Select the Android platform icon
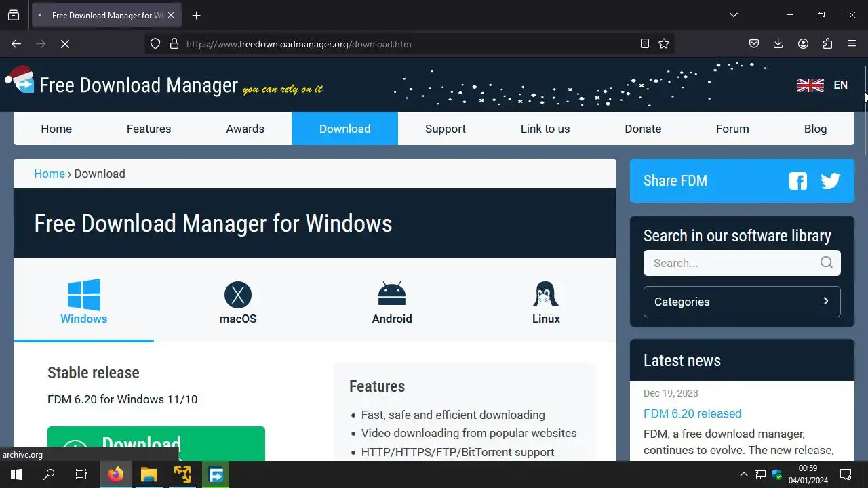 [392, 294]
